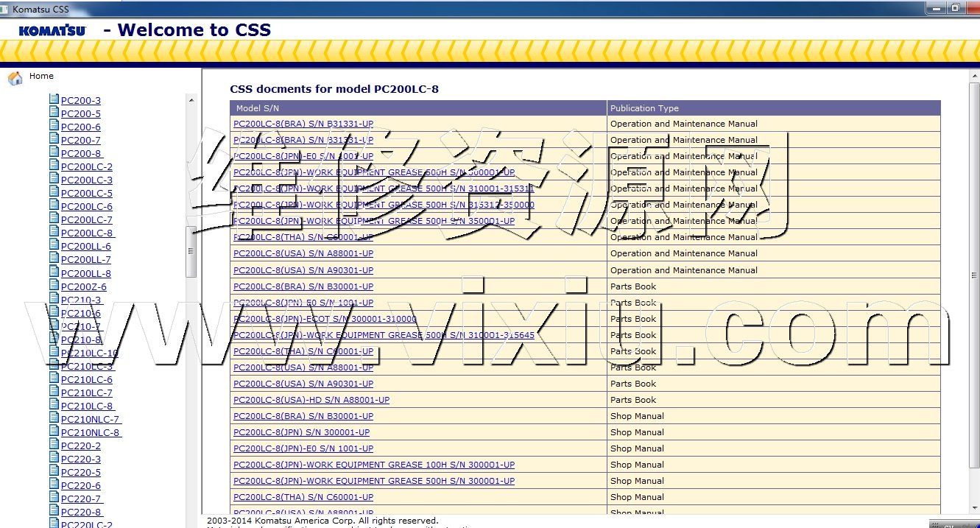The width and height of the screenshot is (980, 528).
Task: Open PC200LC-8(JPN)-ECOT S/N 300001-310000 link
Action: (325, 319)
